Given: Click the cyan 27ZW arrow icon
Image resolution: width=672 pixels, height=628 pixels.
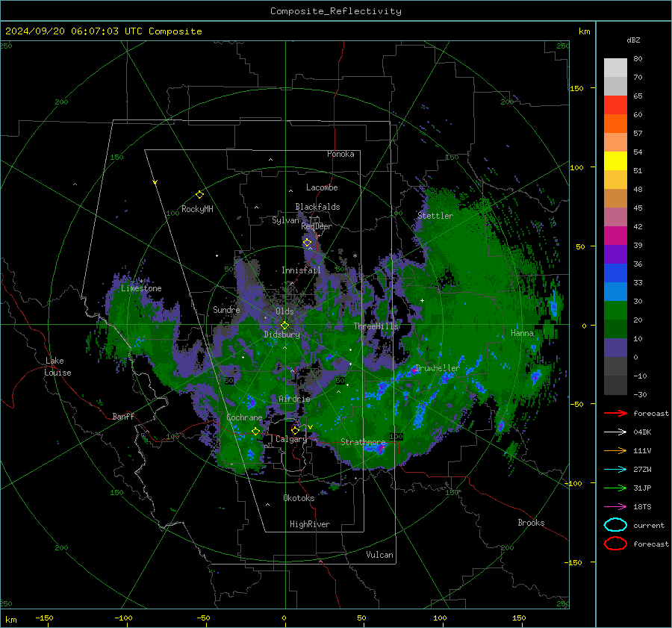Looking at the screenshot, I should coord(615,470).
